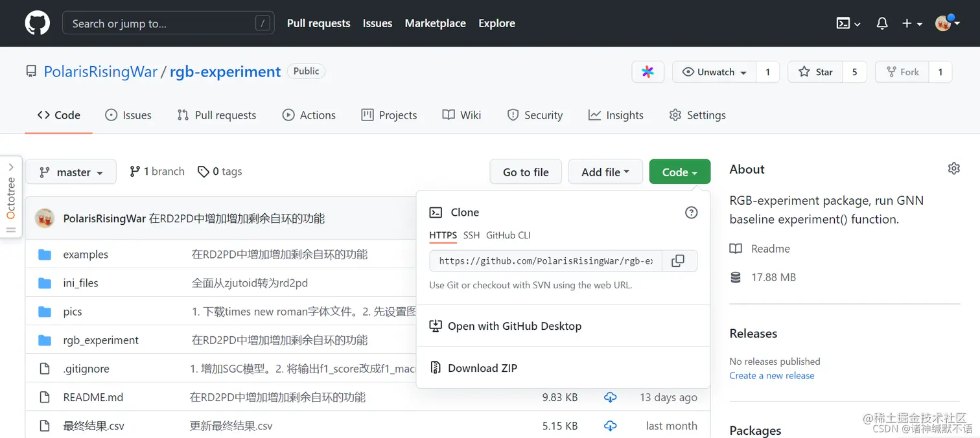Switch to the Actions tab

(x=309, y=115)
